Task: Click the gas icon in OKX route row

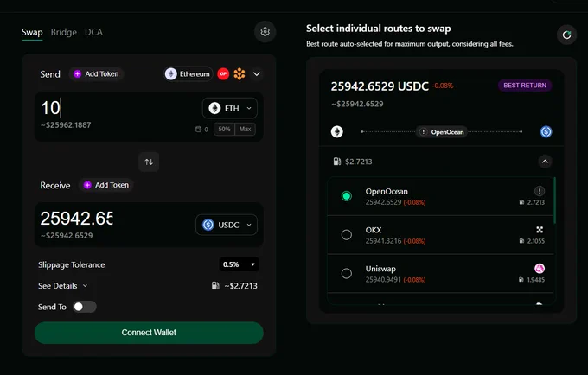Action: pos(521,241)
